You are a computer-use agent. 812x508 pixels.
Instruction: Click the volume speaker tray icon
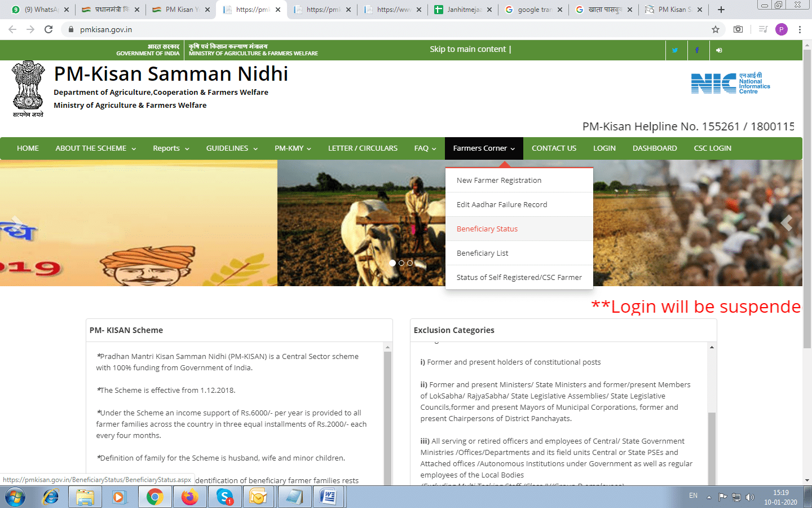pyautogui.click(x=749, y=497)
